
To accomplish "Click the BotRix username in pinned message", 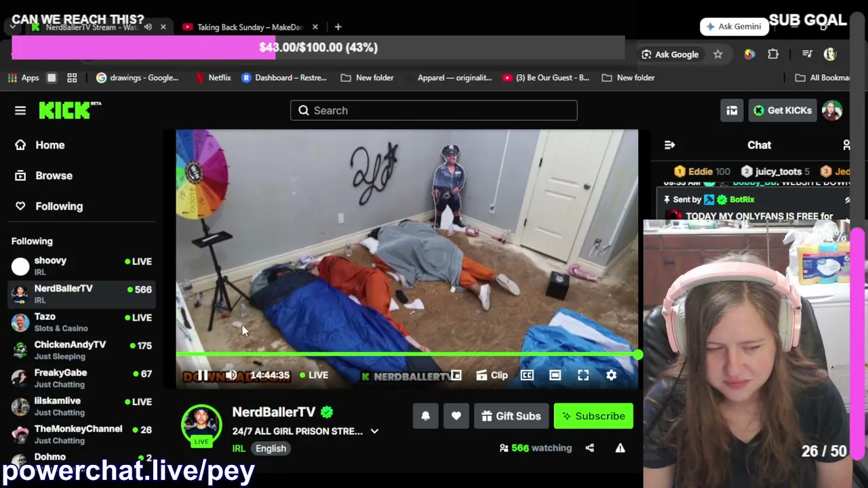I will [742, 199].
